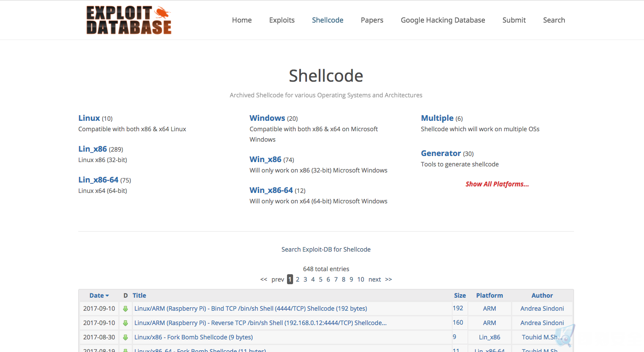644x352 pixels.
Task: Jump to last page with >> link
Action: point(388,279)
